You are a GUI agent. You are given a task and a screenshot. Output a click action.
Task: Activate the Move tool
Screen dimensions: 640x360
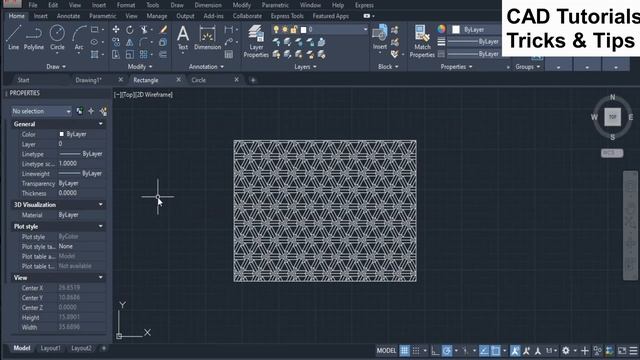tap(116, 29)
